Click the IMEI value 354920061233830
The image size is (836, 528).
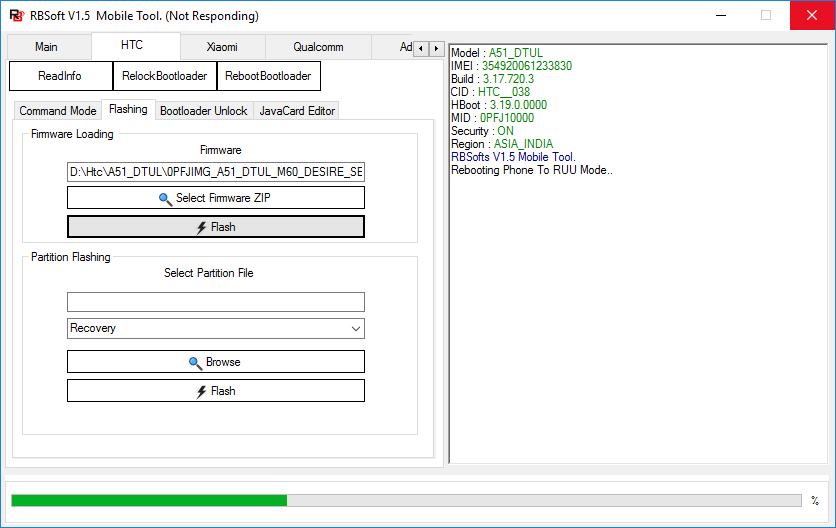(527, 66)
